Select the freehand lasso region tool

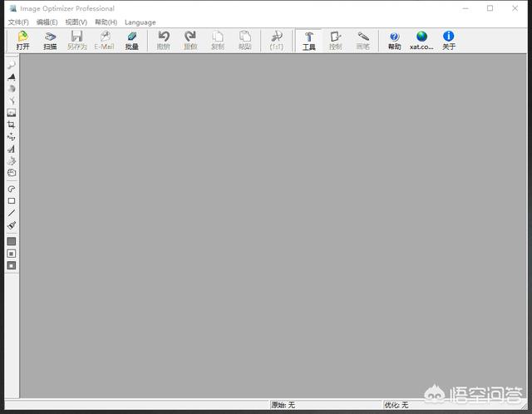pos(12,189)
